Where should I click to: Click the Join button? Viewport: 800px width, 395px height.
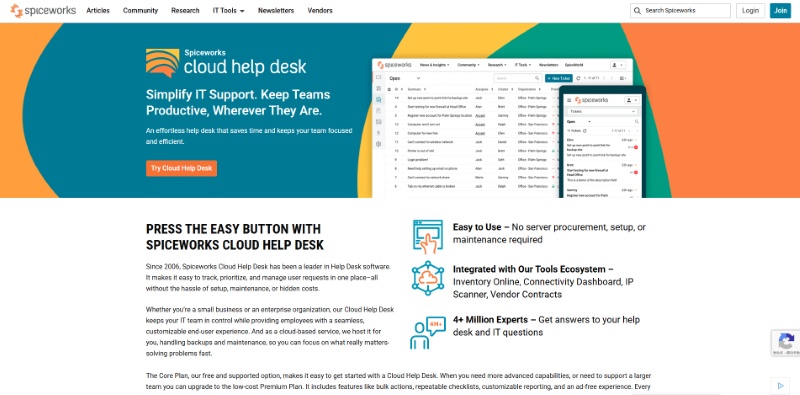tap(780, 10)
